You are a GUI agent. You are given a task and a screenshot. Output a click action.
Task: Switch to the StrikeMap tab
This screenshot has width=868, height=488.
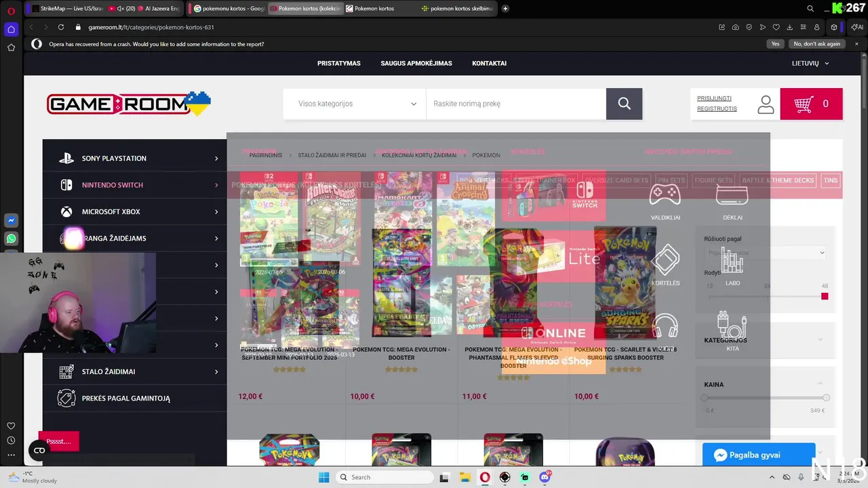64,9
